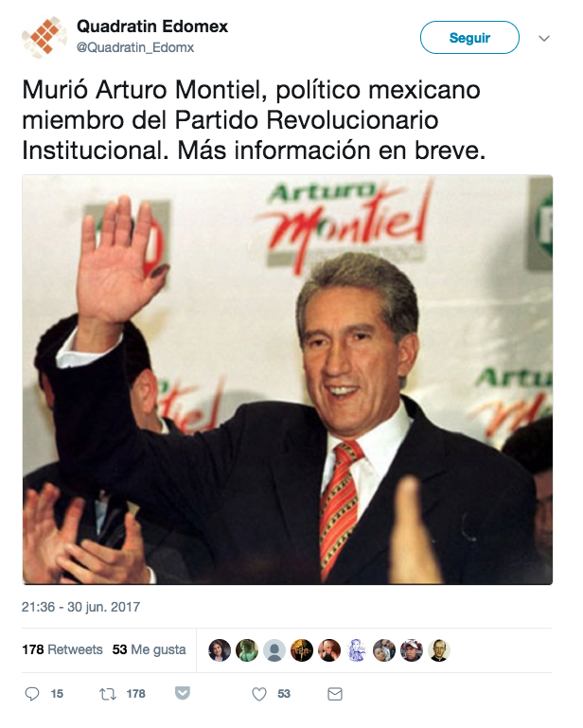The image size is (583, 728).
Task: Click the 178 count beside the retweet icon
Action: (x=135, y=694)
